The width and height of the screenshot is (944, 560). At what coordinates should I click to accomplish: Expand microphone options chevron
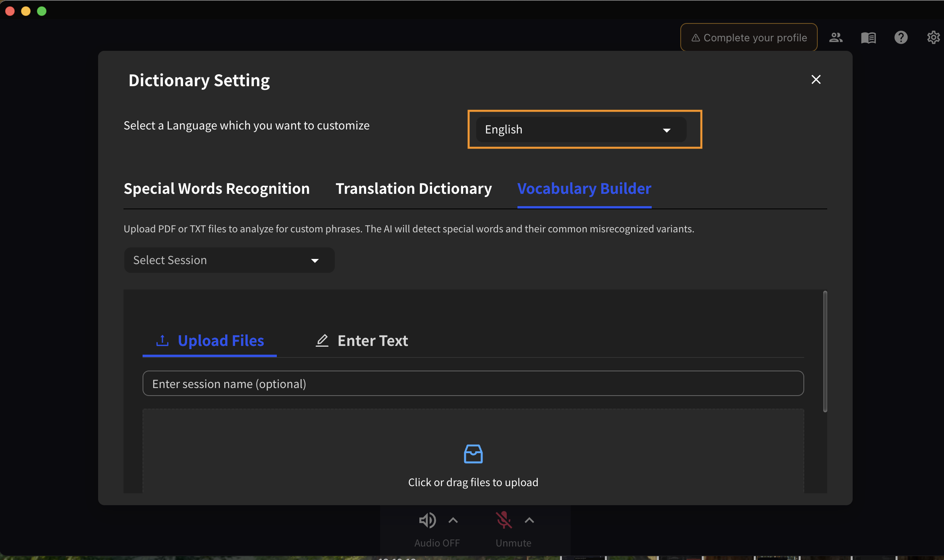click(529, 520)
